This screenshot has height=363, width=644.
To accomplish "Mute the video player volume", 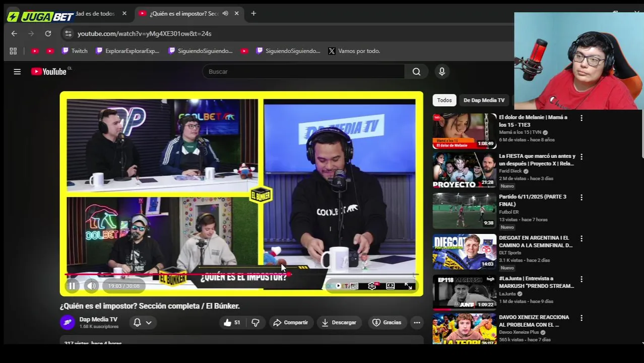I will 91,286.
